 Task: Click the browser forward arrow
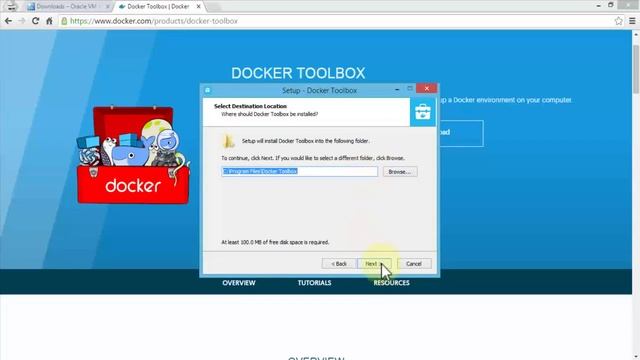[22, 21]
